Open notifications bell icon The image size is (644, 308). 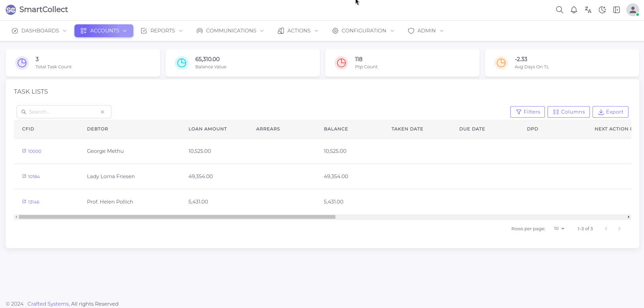point(574,10)
